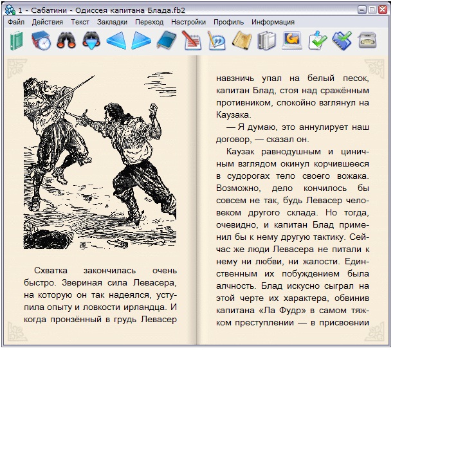
Task: Click the pinned note with checkmark icon
Action: (x=317, y=41)
